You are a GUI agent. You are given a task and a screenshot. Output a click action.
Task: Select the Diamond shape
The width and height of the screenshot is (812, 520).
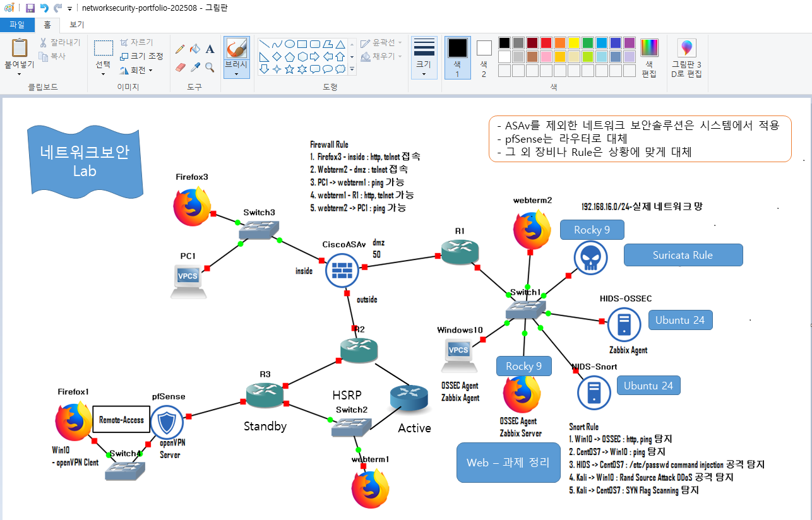277,57
